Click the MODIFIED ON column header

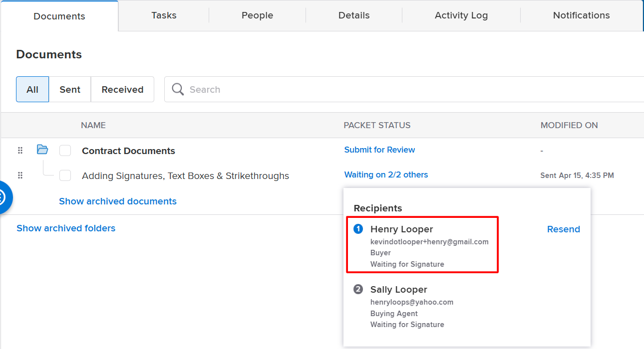[x=569, y=125]
